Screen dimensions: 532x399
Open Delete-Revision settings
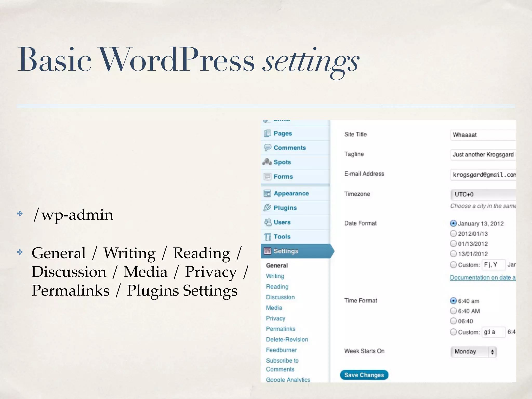[287, 340]
